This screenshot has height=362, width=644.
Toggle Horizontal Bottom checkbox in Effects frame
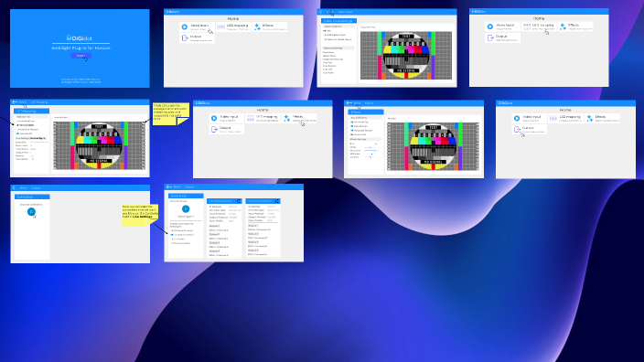tap(352, 130)
